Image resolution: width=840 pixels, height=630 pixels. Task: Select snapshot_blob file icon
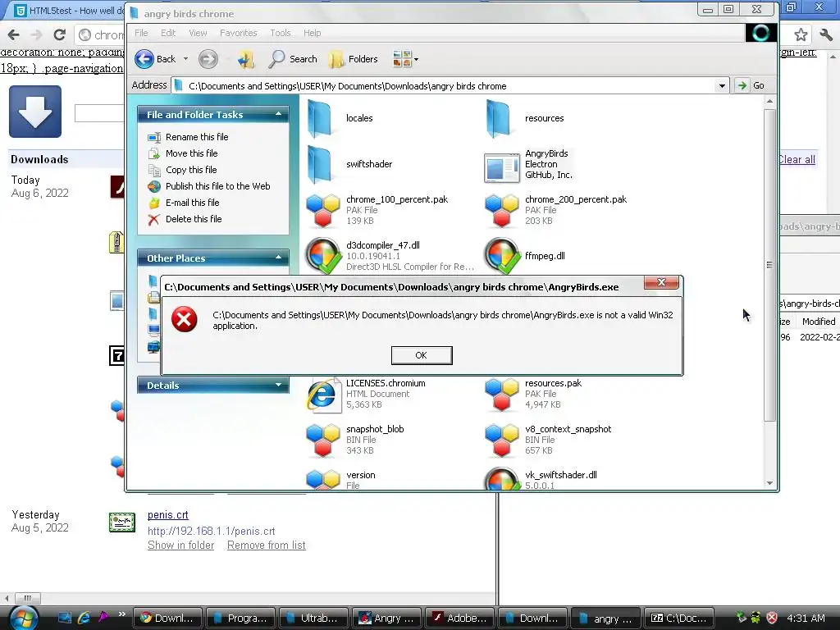click(322, 440)
